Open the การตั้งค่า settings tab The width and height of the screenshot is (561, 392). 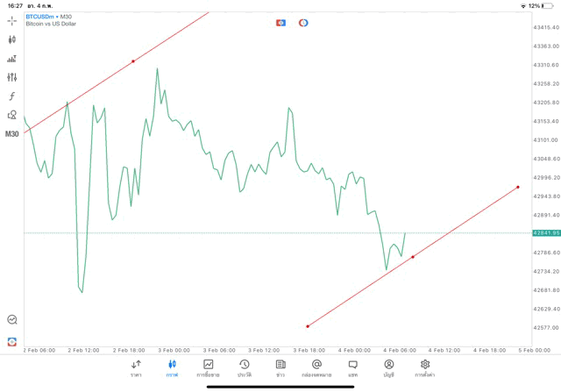coord(425,368)
